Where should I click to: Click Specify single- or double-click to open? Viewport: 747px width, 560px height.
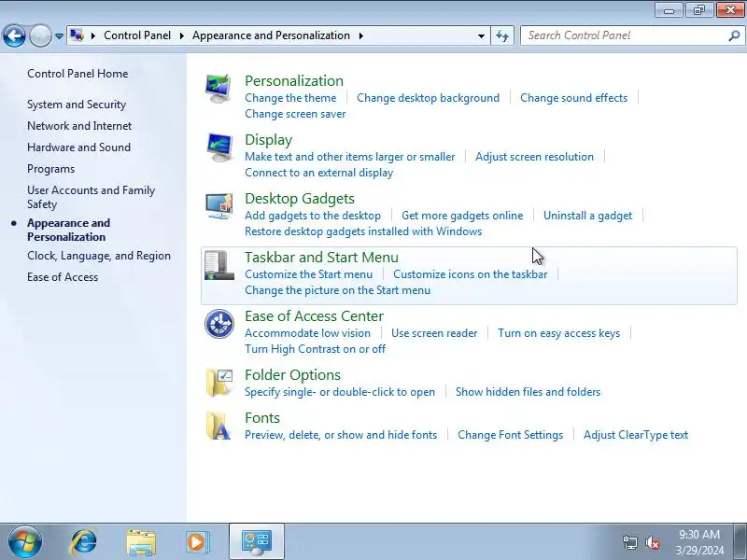pyautogui.click(x=340, y=392)
